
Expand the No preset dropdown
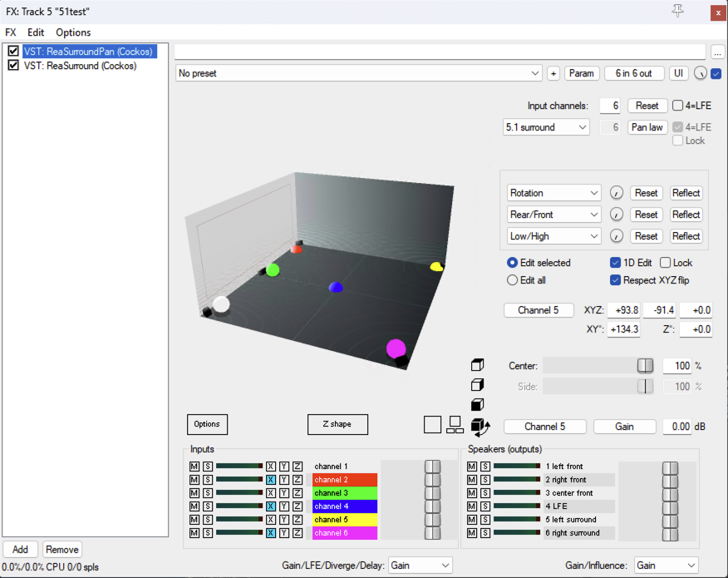pyautogui.click(x=359, y=73)
